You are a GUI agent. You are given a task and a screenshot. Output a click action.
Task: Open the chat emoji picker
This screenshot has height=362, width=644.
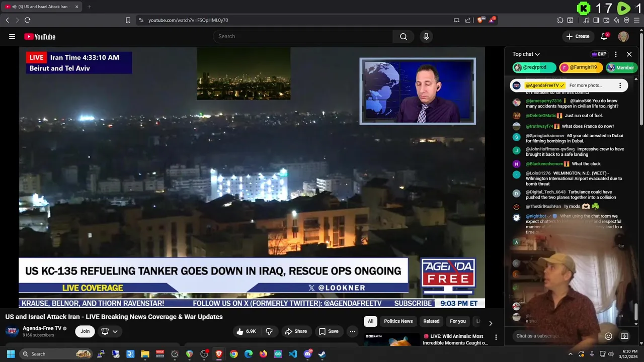click(608, 336)
